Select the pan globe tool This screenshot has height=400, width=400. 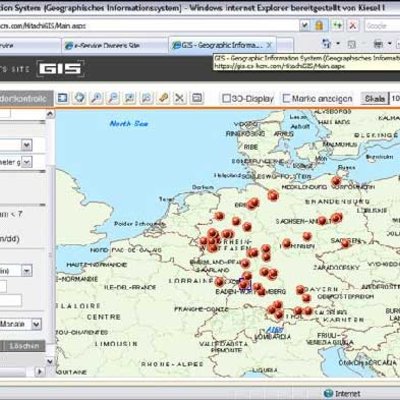(79, 98)
